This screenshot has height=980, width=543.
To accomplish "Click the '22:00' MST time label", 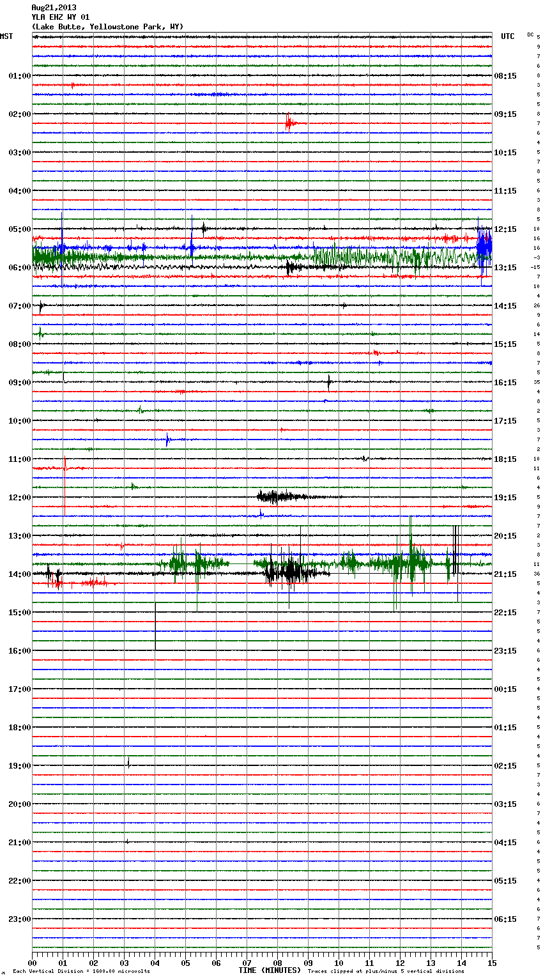I will [19, 881].
